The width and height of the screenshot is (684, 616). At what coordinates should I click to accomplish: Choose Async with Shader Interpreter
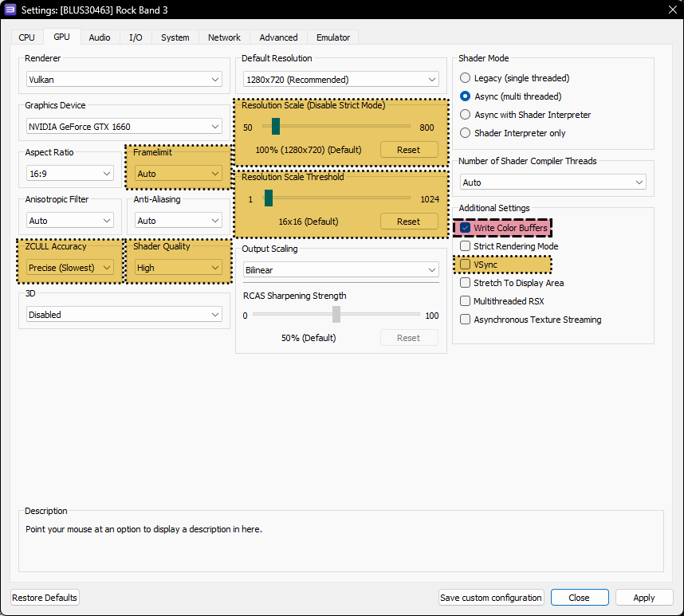point(525,115)
